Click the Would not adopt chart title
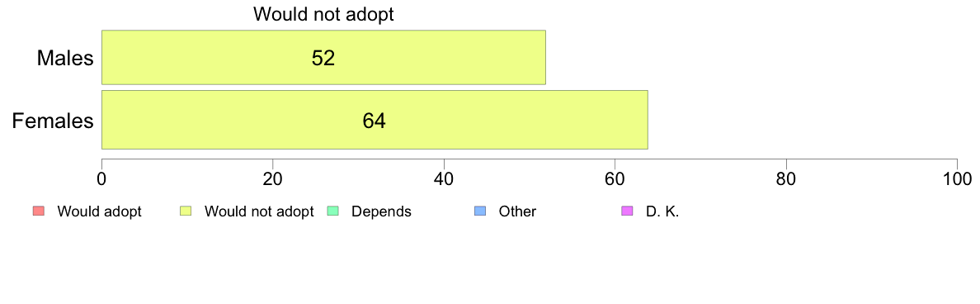 [x=323, y=14]
